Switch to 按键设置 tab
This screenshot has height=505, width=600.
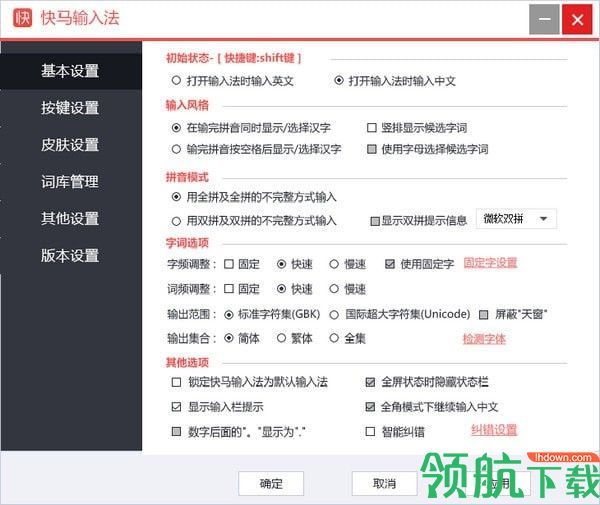click(71, 108)
